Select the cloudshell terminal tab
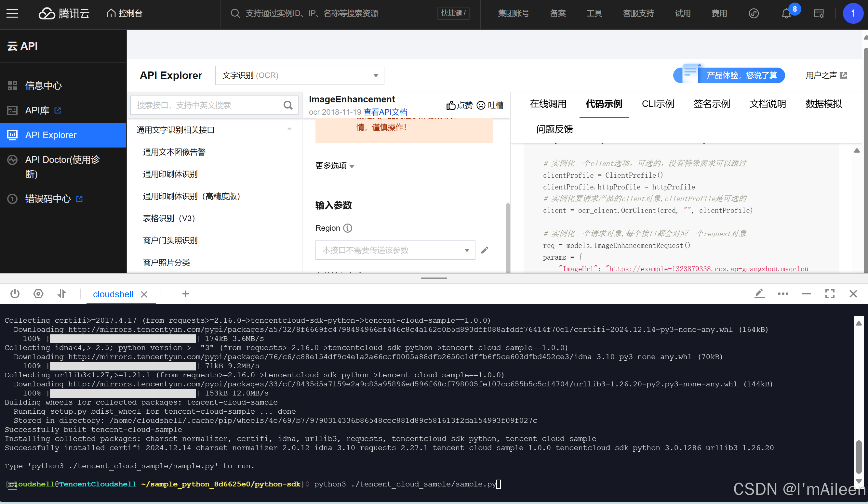868x504 pixels. 113,294
